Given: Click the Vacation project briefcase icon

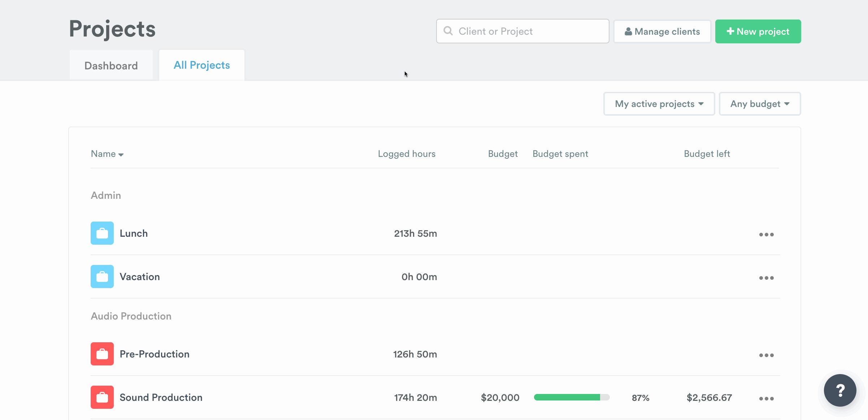Looking at the screenshot, I should click(102, 277).
